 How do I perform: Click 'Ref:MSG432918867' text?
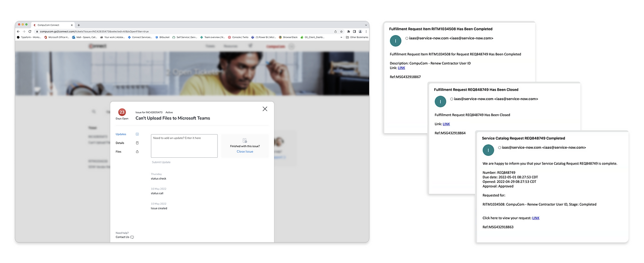405,77
